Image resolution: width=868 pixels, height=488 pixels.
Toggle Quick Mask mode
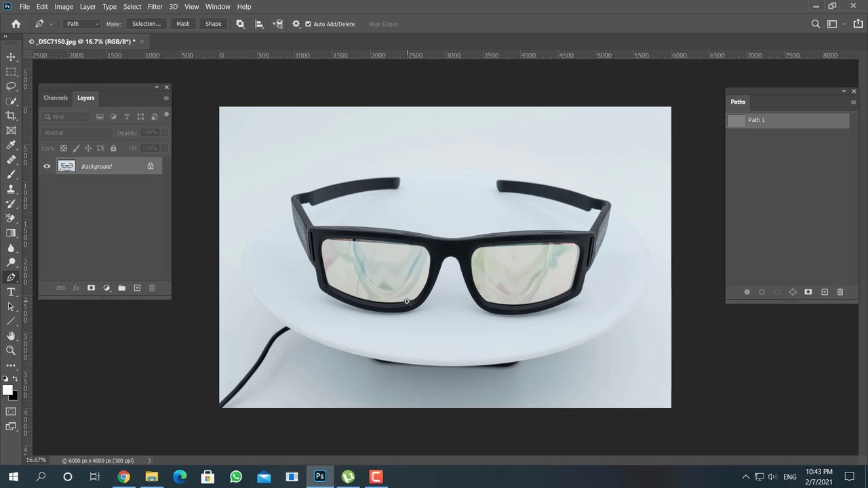(x=11, y=411)
